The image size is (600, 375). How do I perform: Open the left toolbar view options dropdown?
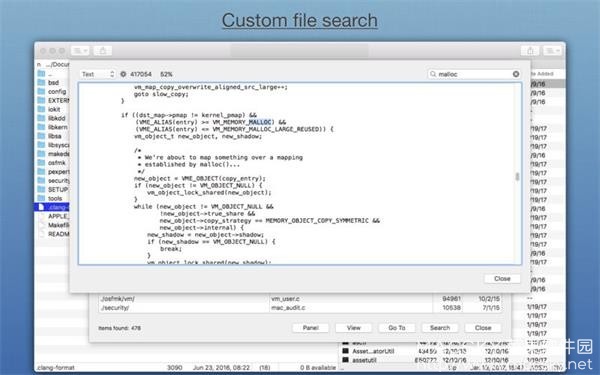[80, 51]
